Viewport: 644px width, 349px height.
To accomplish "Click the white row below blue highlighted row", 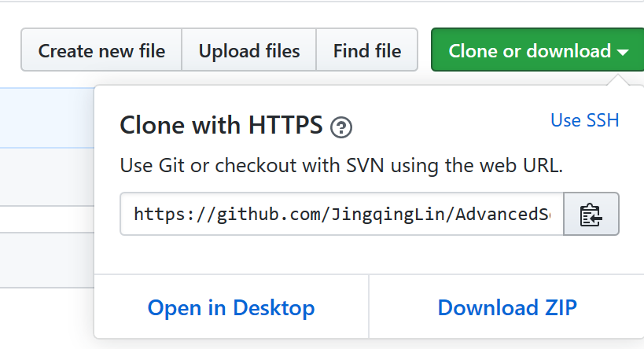I will (x=47, y=177).
